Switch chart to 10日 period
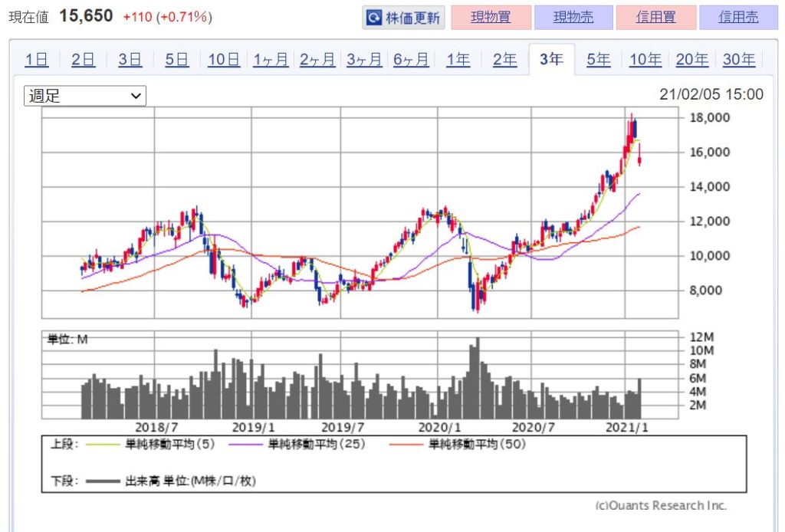This screenshot has height=532, width=785. tap(224, 60)
